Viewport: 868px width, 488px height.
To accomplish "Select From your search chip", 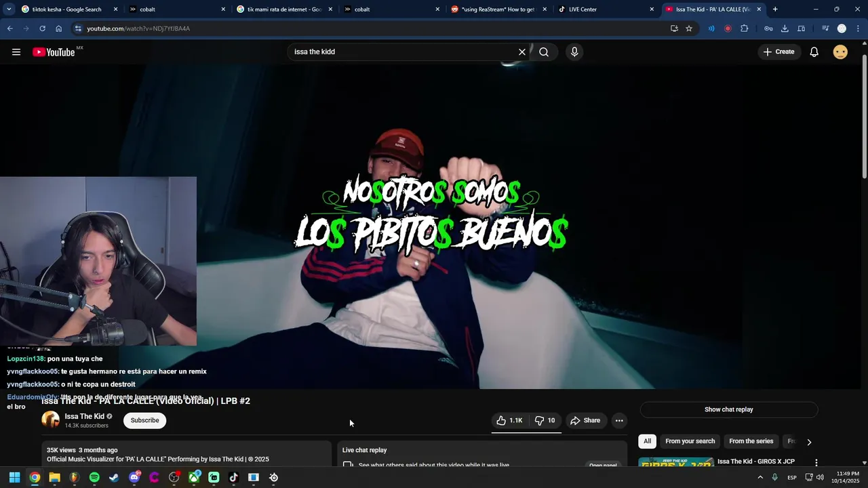I will (x=690, y=441).
